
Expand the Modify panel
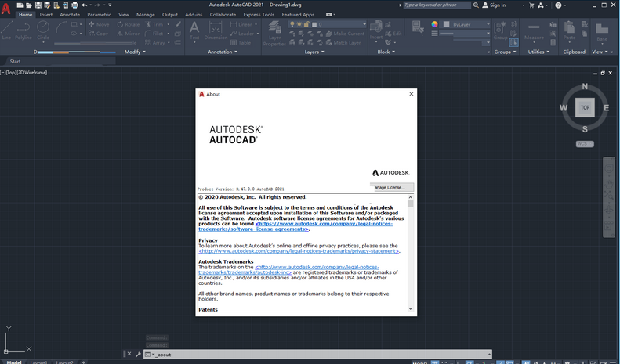coord(135,52)
